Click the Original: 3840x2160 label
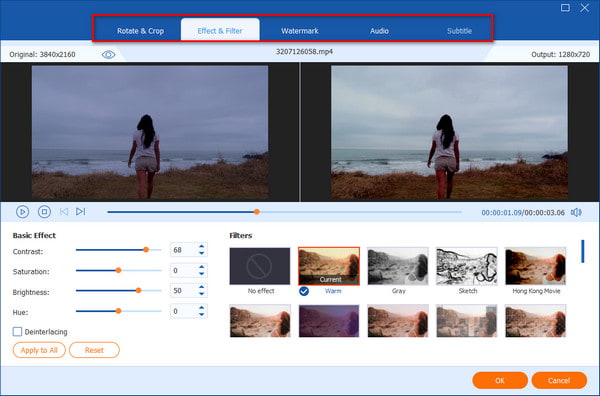Image resolution: width=600 pixels, height=396 pixels. click(x=42, y=55)
